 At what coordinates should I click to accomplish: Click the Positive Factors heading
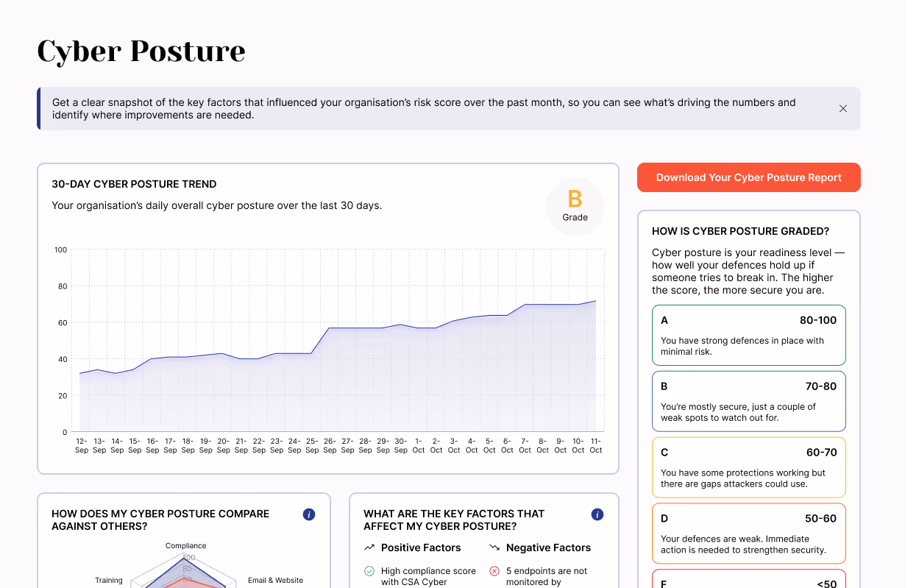420,548
